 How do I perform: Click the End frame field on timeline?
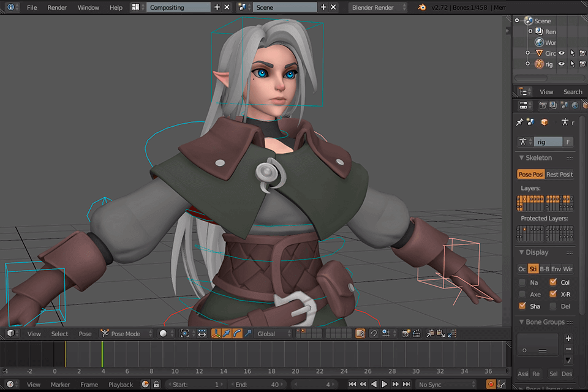click(258, 384)
